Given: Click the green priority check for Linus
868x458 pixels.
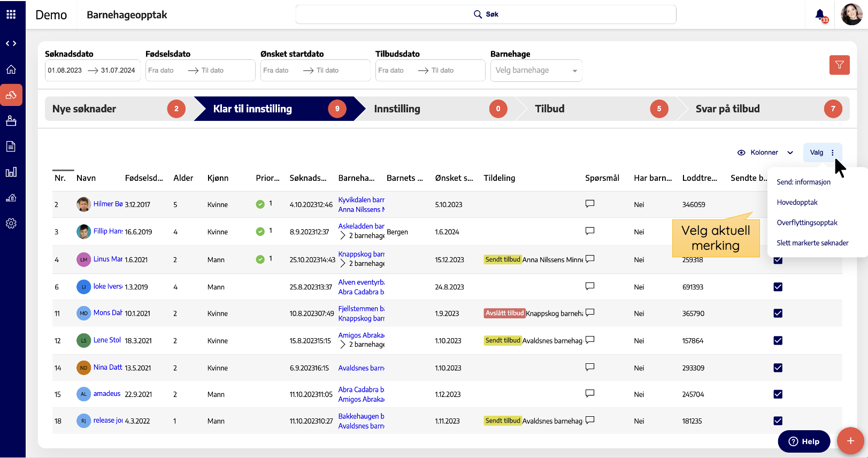Looking at the screenshot, I should click(260, 259).
